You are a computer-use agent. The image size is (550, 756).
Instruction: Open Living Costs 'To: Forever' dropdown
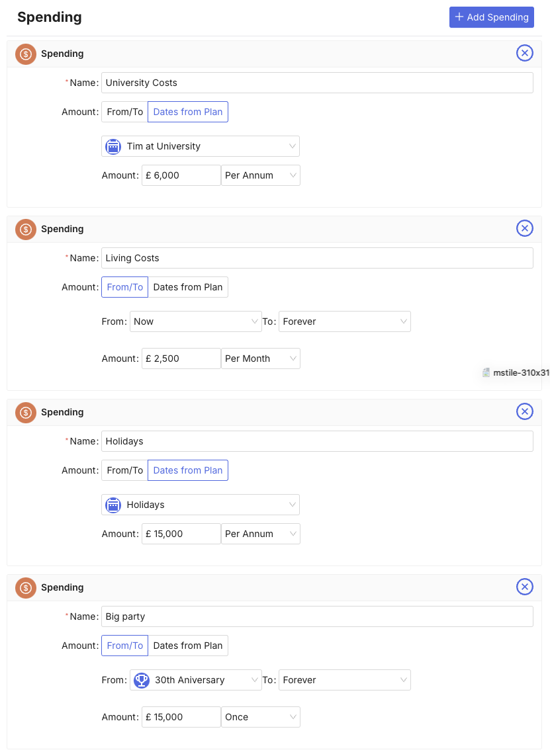tap(344, 321)
